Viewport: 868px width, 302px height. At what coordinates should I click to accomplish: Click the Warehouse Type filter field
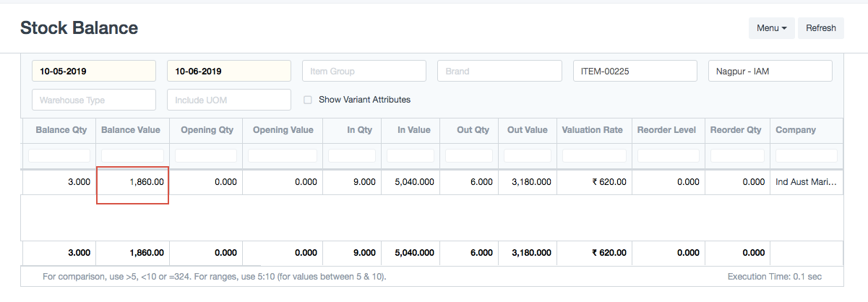point(94,100)
